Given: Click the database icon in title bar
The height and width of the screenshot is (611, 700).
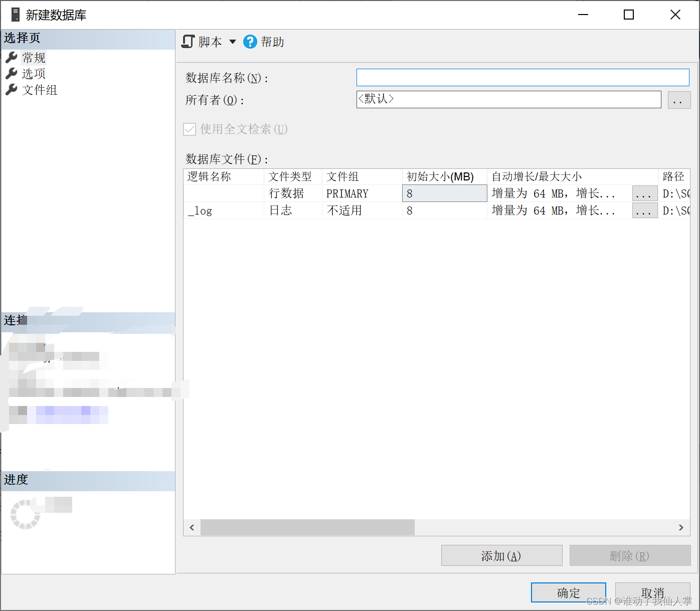Looking at the screenshot, I should coord(16,15).
